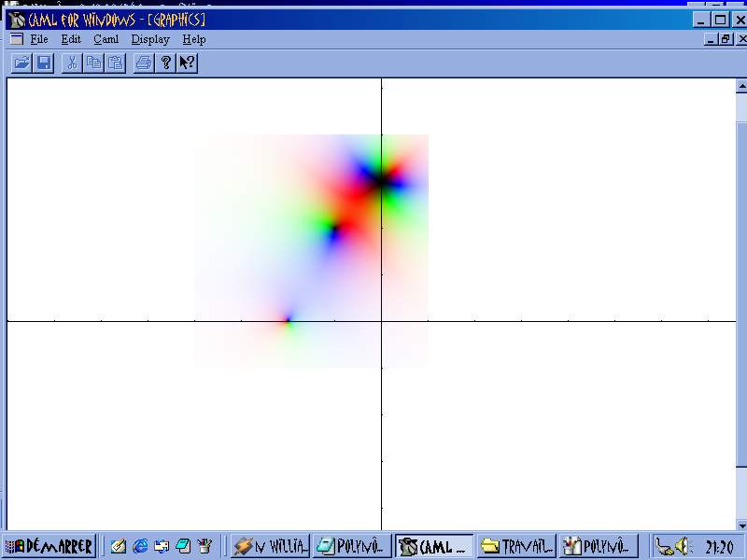The width and height of the screenshot is (747, 560).
Task: Click the Copy toolbar icon
Action: pyautogui.click(x=93, y=63)
